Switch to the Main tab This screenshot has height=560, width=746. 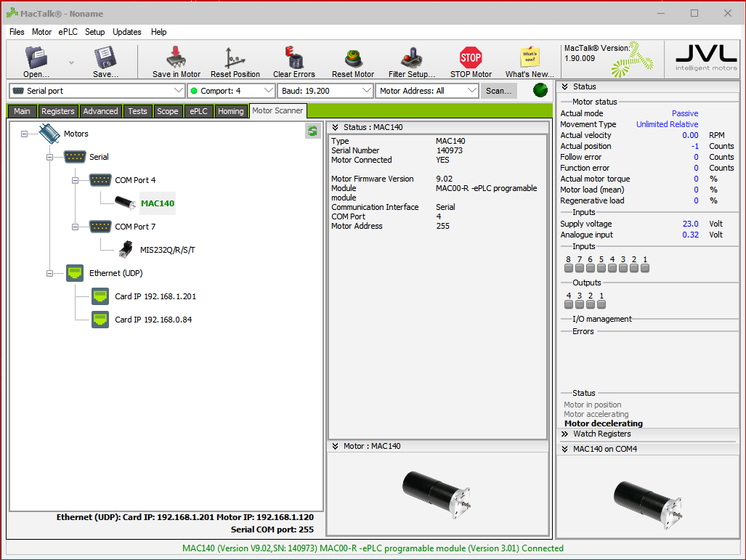point(22,111)
